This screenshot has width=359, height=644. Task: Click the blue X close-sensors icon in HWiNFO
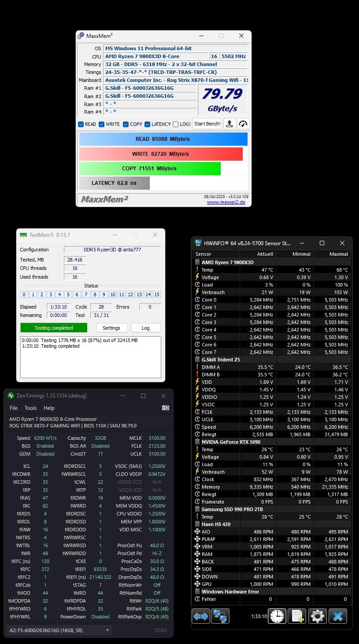(x=338, y=616)
